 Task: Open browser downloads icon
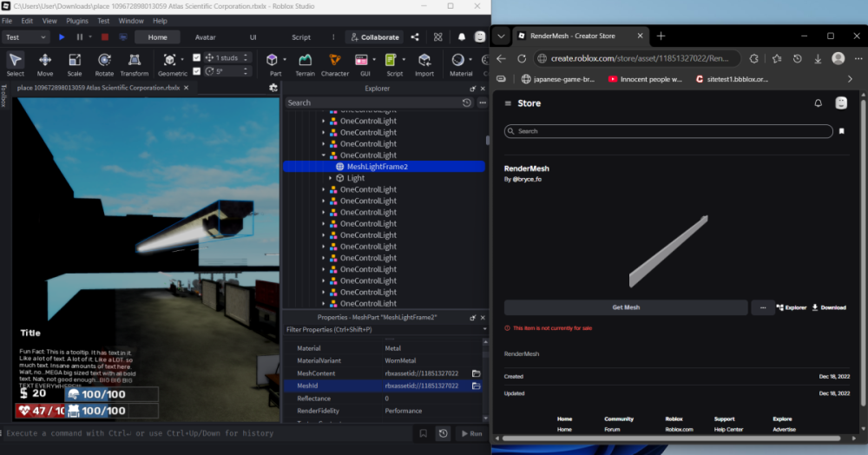(818, 58)
